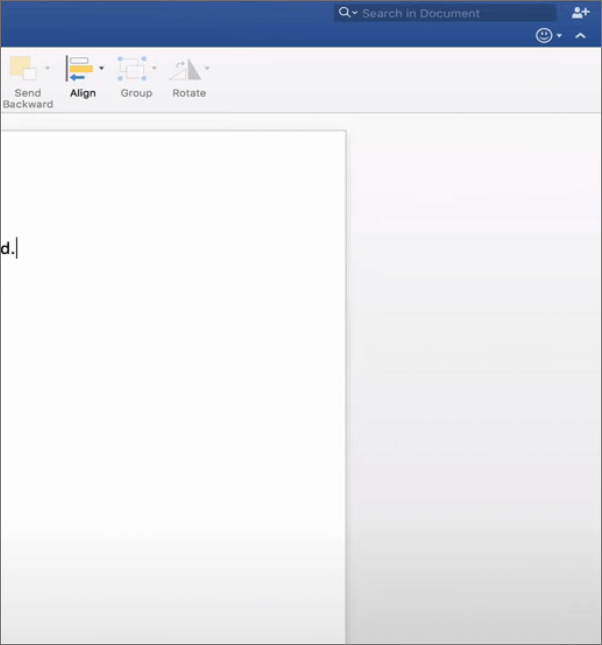Screen dimensions: 602x645
Task: Click the Align objects icon
Action: (80, 69)
